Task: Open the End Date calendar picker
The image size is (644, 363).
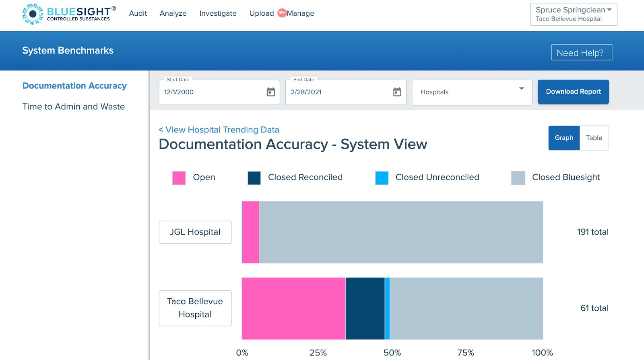Action: pyautogui.click(x=397, y=92)
